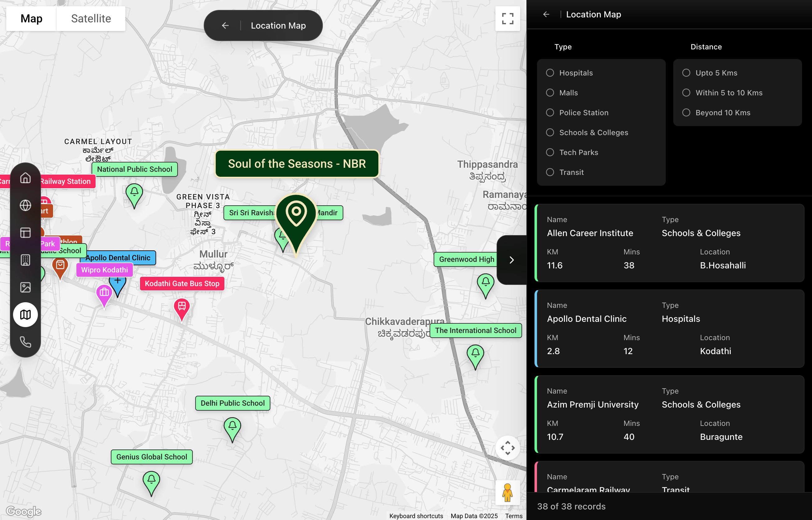Select the Hospitals type filter
The image size is (812, 520).
click(550, 73)
